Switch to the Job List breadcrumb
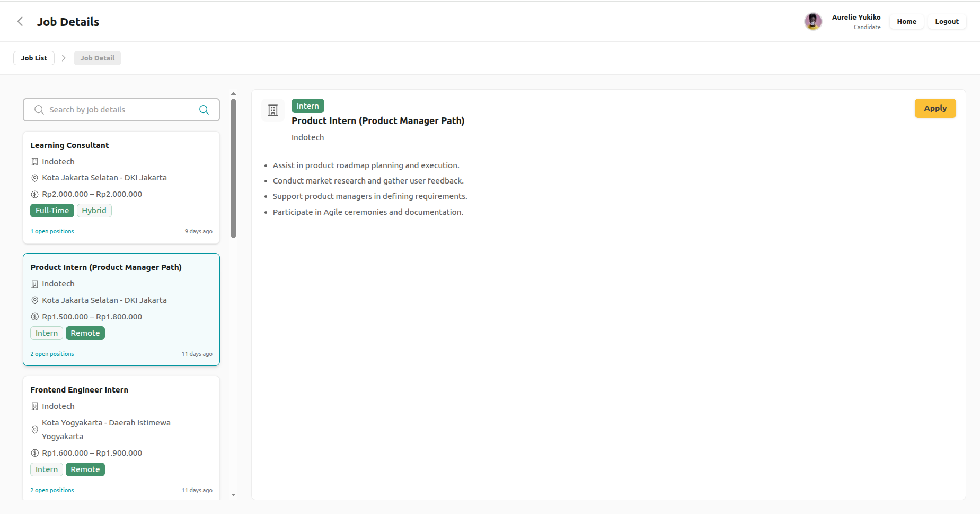This screenshot has height=514, width=980. 33,58
